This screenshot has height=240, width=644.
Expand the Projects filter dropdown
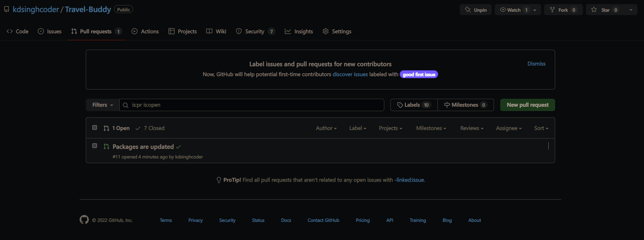pyautogui.click(x=390, y=128)
